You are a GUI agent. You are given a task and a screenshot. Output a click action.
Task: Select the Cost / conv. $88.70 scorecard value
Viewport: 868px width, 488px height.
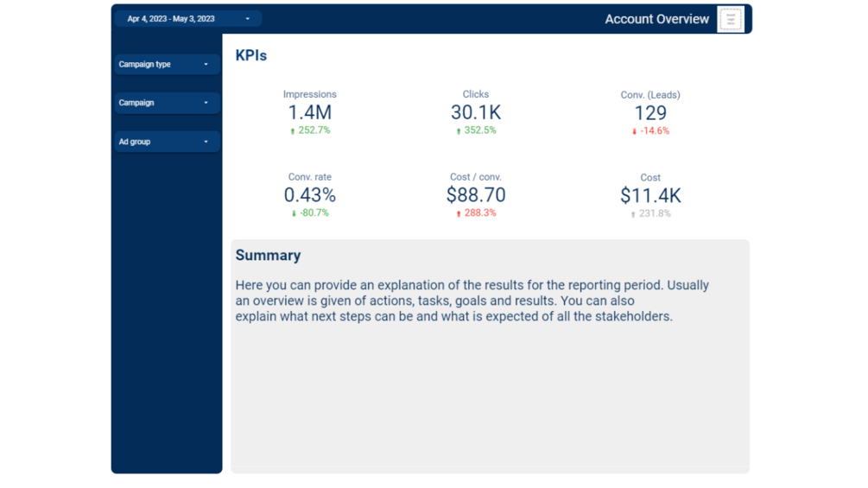coord(476,195)
